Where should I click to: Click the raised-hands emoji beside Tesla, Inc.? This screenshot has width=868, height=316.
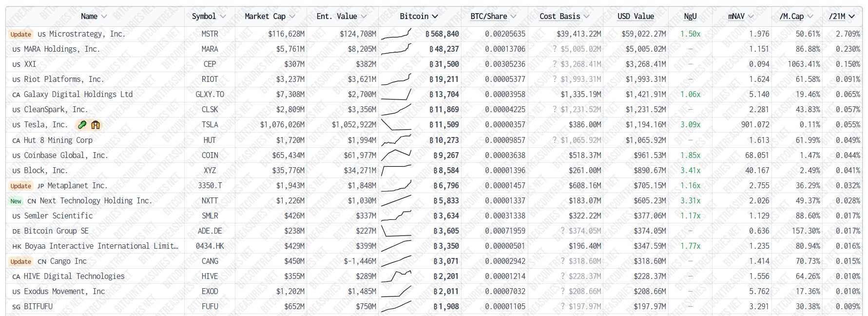coord(96,125)
